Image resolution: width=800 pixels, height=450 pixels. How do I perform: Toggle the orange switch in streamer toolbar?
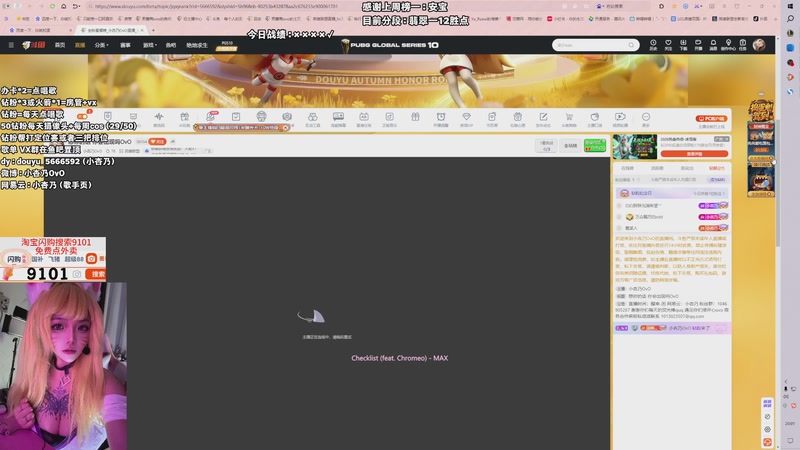coord(82,117)
